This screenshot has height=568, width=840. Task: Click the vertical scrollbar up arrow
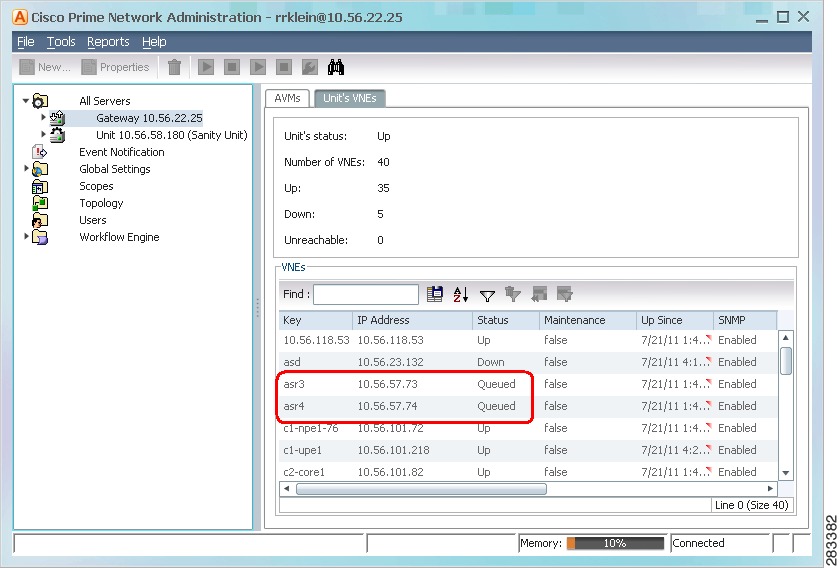(x=785, y=338)
